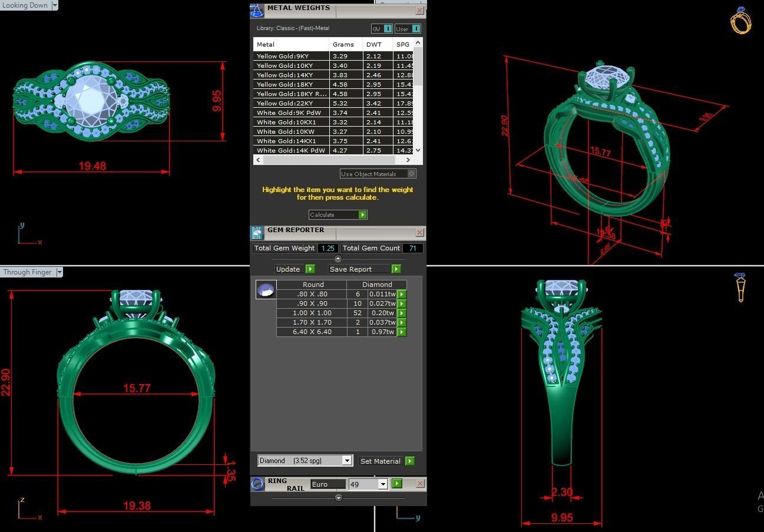Click the green arrow for 1.70 X 1.70 row
764x532 pixels.
pyautogui.click(x=402, y=322)
